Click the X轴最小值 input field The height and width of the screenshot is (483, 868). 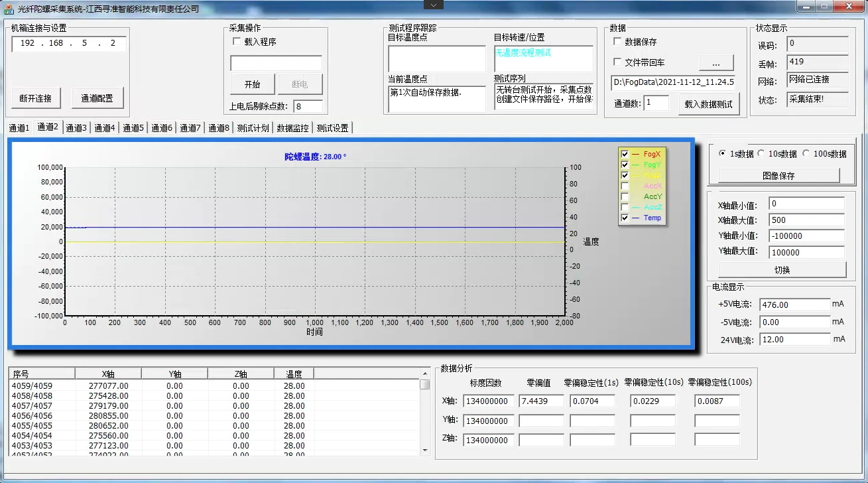click(x=806, y=204)
